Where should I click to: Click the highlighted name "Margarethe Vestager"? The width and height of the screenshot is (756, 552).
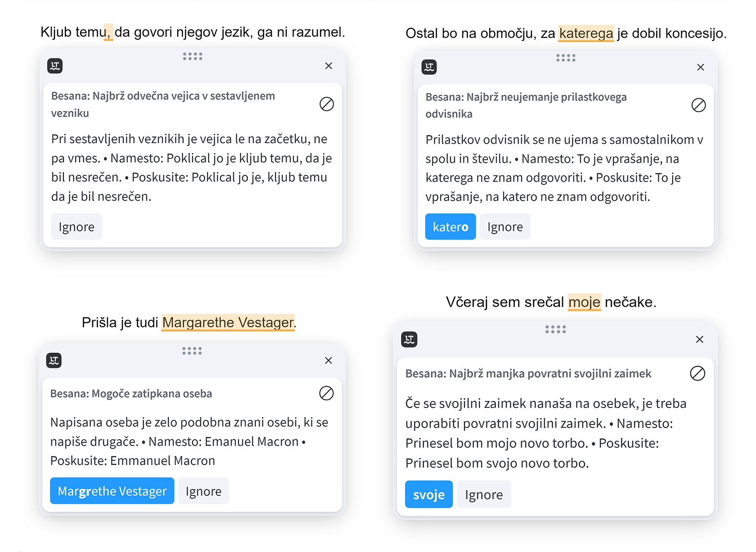point(228,323)
